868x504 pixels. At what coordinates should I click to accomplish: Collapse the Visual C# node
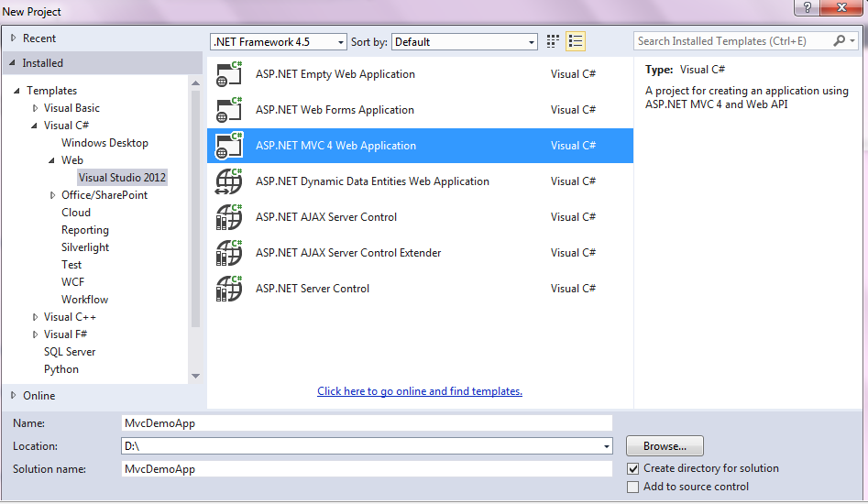[x=34, y=126]
